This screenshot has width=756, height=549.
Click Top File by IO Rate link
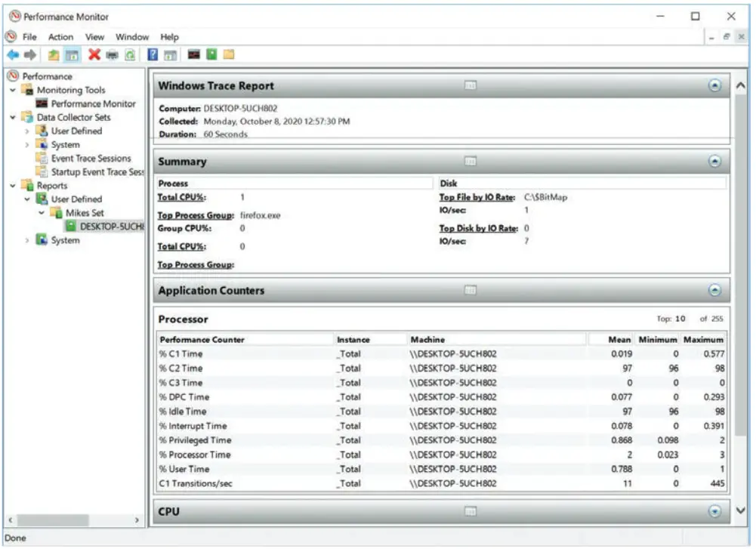click(477, 197)
